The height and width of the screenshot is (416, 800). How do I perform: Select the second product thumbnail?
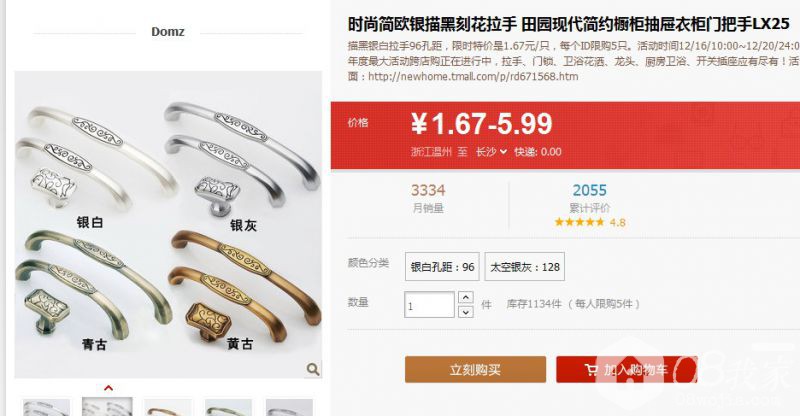(107, 407)
